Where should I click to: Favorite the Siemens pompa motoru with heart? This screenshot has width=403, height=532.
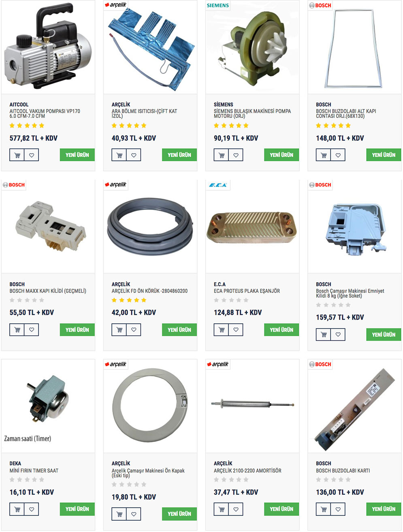(x=236, y=155)
